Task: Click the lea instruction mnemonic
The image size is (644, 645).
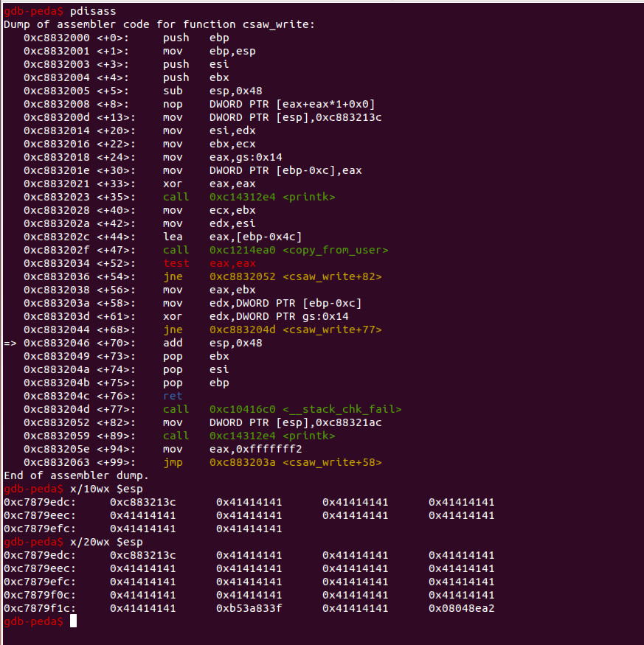Action: [x=172, y=237]
